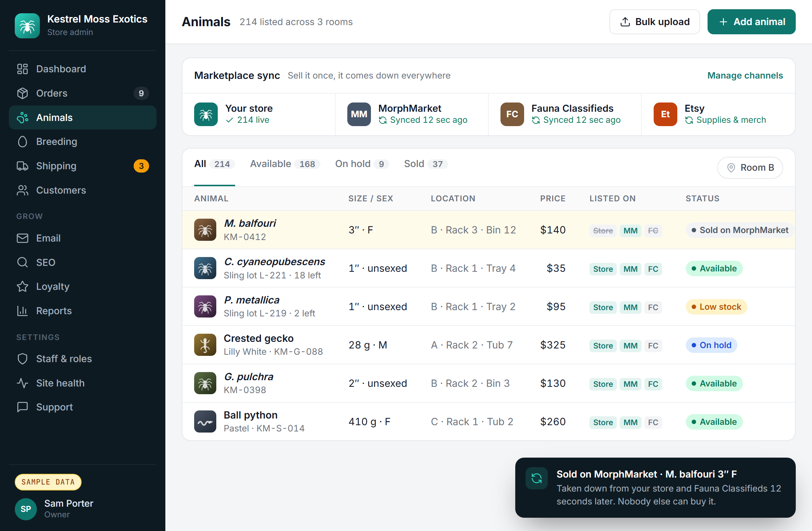Open the Site health page

click(x=83, y=383)
